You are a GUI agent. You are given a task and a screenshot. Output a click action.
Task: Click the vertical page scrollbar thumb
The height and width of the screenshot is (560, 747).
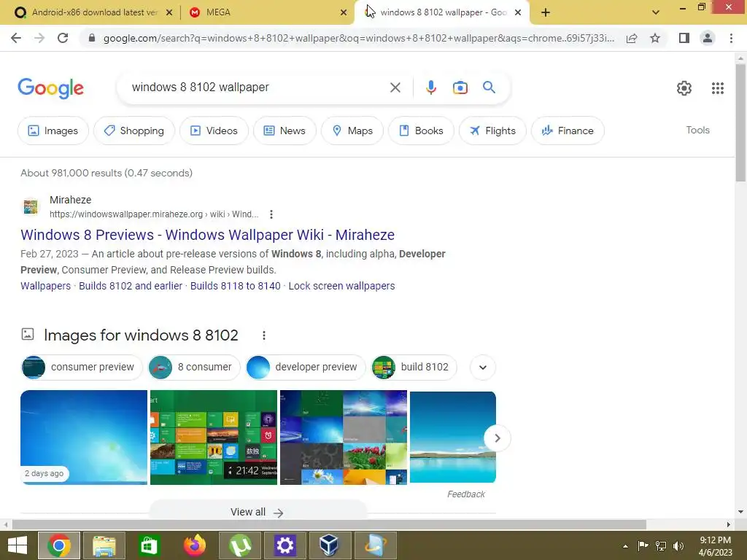[x=740, y=122]
